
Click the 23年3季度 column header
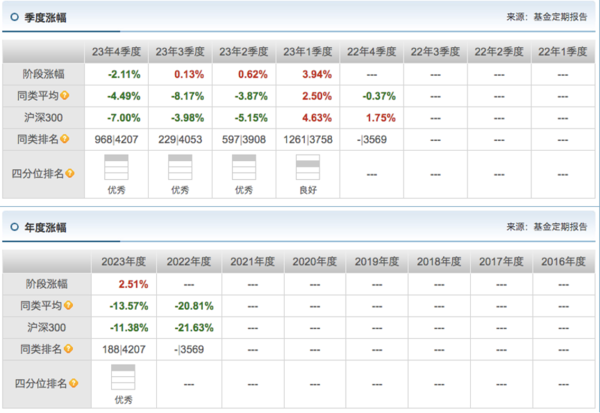[180, 52]
